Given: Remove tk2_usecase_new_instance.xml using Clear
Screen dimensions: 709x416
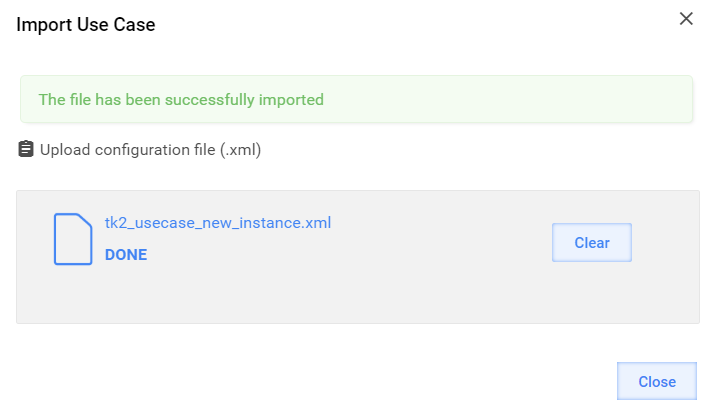Looking at the screenshot, I should [591, 242].
